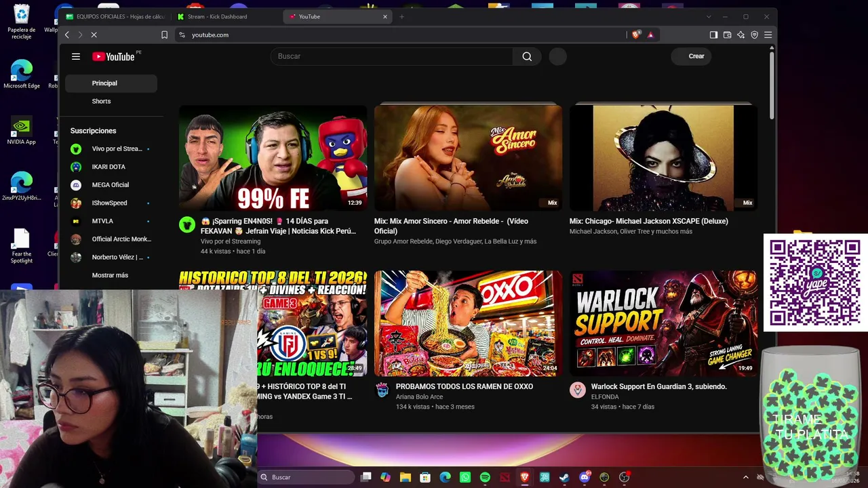Click Warlock Support En Guardian 3 title
Image resolution: width=868 pixels, height=488 pixels.
coord(659,386)
